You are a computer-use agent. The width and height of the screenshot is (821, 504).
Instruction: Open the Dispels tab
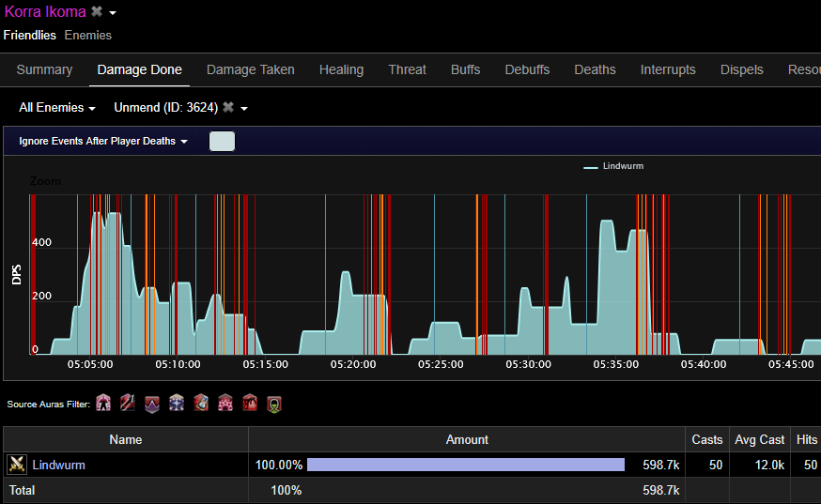tap(742, 69)
